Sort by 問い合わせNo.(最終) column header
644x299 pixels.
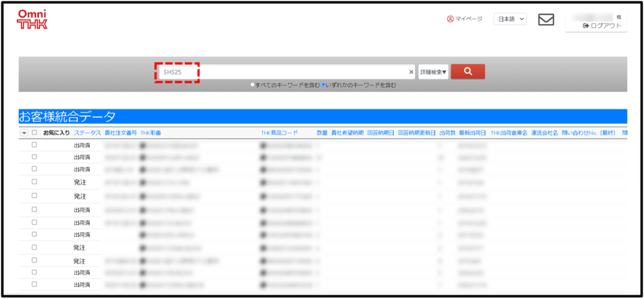[589, 133]
